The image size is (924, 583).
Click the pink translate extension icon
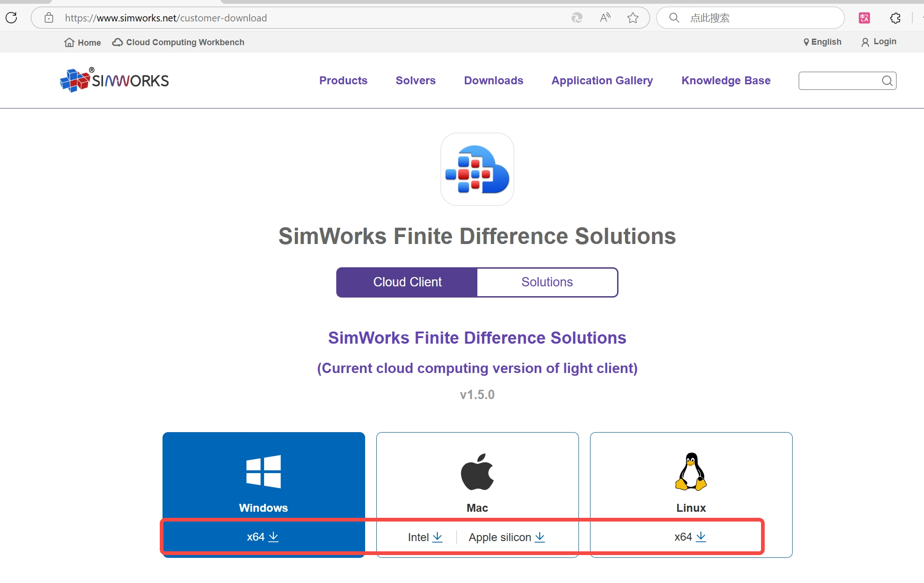(864, 18)
